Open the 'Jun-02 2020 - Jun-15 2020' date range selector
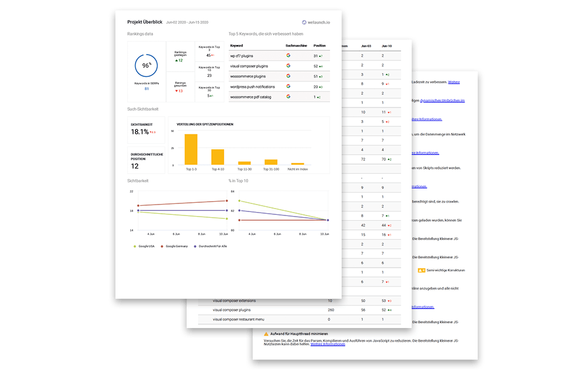Viewport: 588px width, 370px height. (x=187, y=22)
